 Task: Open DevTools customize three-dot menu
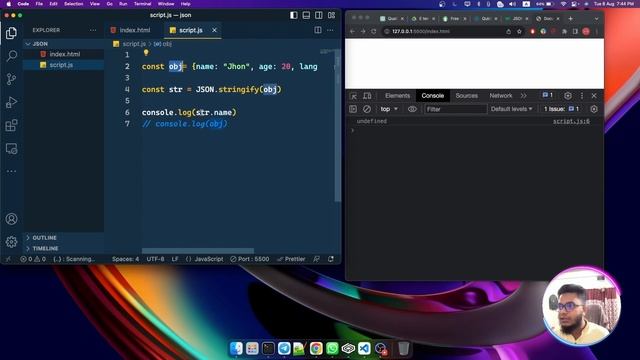point(582,96)
